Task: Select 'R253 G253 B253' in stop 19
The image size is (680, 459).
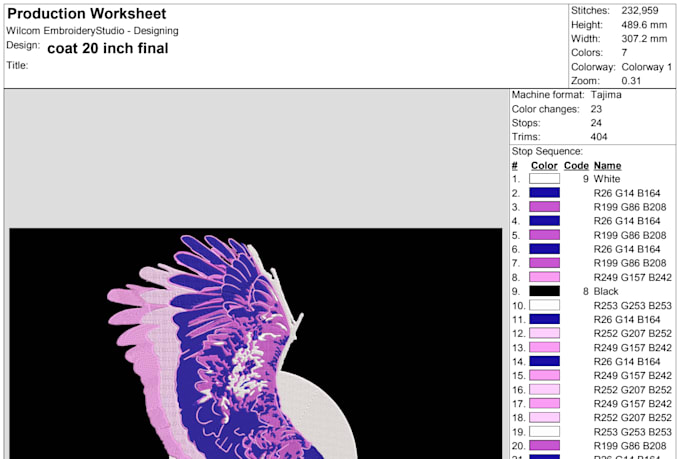Action: click(x=632, y=432)
